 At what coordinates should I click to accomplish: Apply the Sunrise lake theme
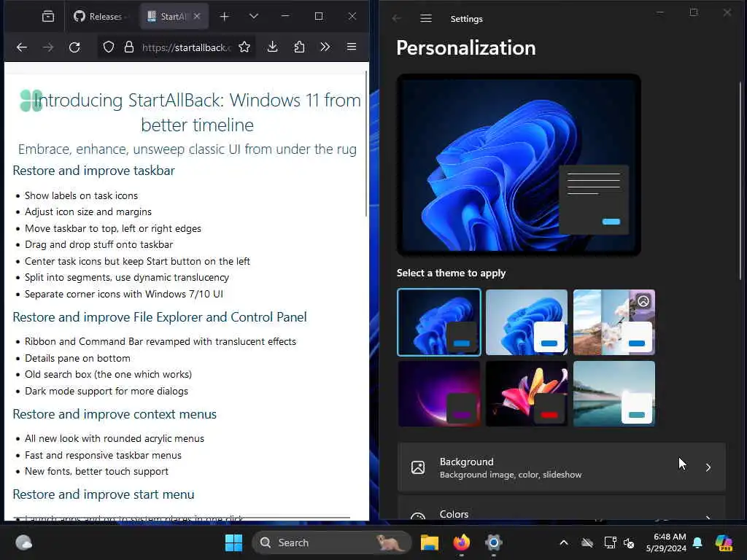[614, 393]
